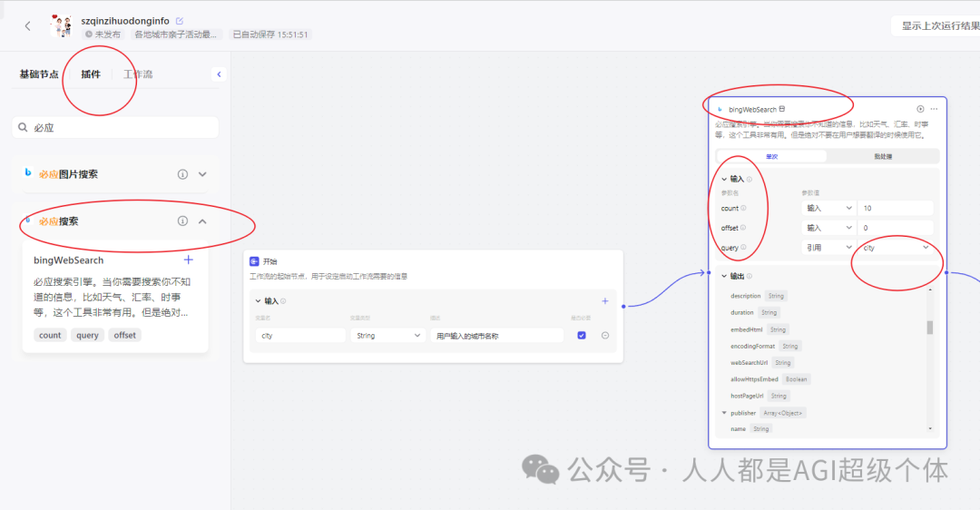Click the bingWebSearch node input port
The height and width of the screenshot is (510, 980).
tap(709, 272)
